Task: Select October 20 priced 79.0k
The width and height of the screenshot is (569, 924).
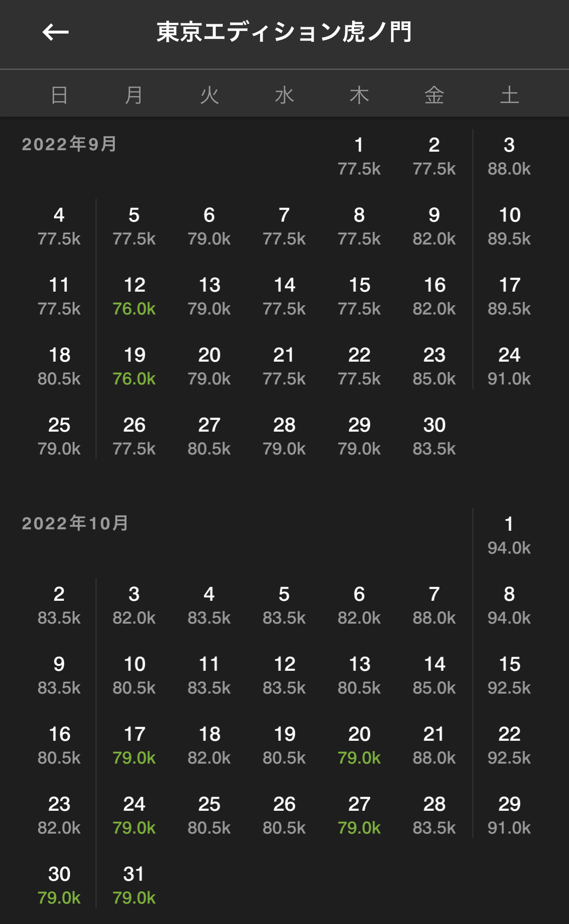Action: coord(359,745)
